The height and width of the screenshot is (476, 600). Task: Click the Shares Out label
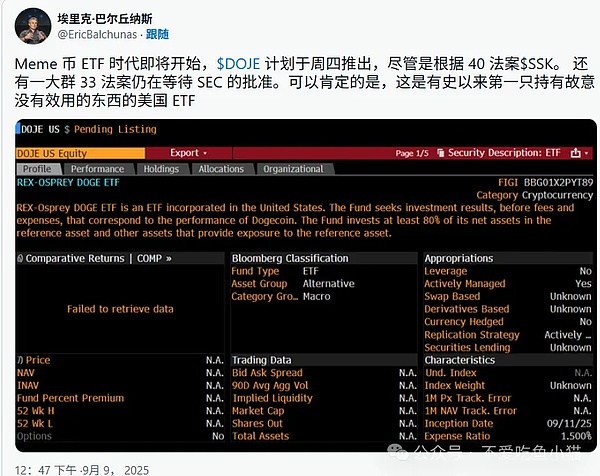pyautogui.click(x=258, y=424)
